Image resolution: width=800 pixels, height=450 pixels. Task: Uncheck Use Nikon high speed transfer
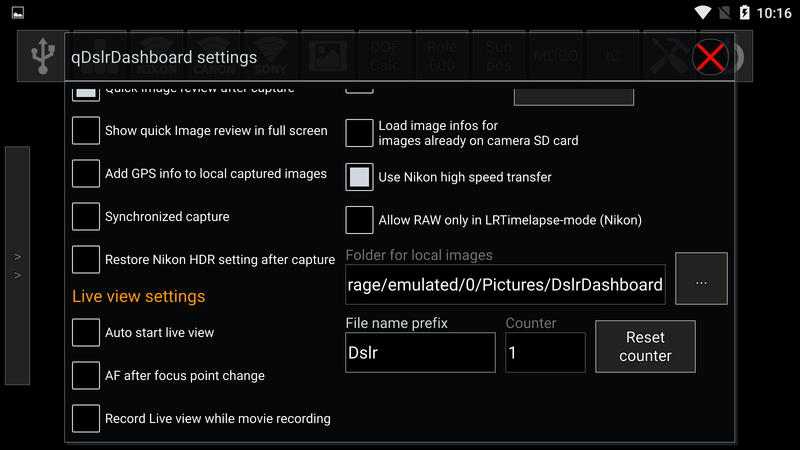[x=359, y=177]
